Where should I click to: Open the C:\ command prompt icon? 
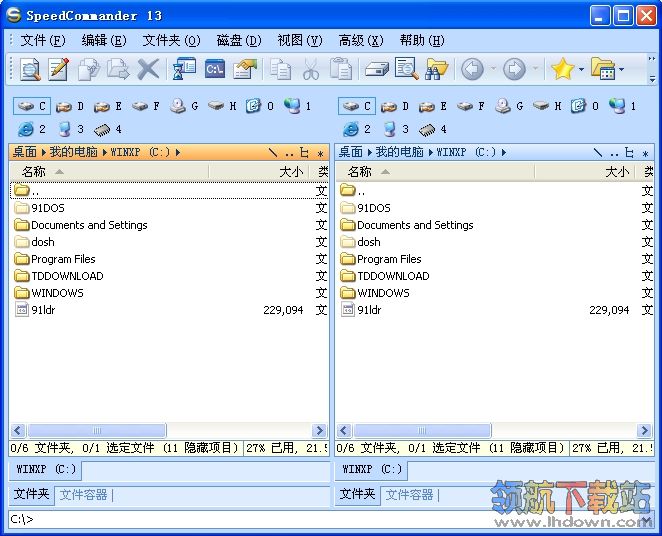215,69
